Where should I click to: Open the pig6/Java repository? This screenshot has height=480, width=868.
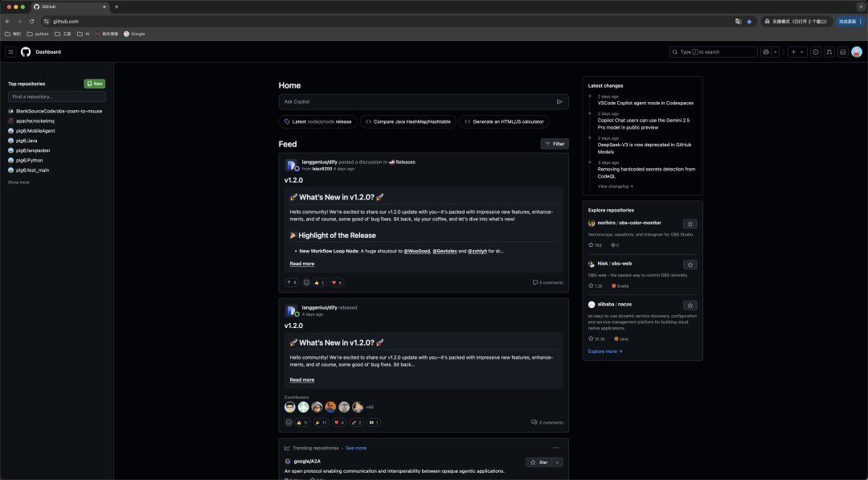coord(27,142)
